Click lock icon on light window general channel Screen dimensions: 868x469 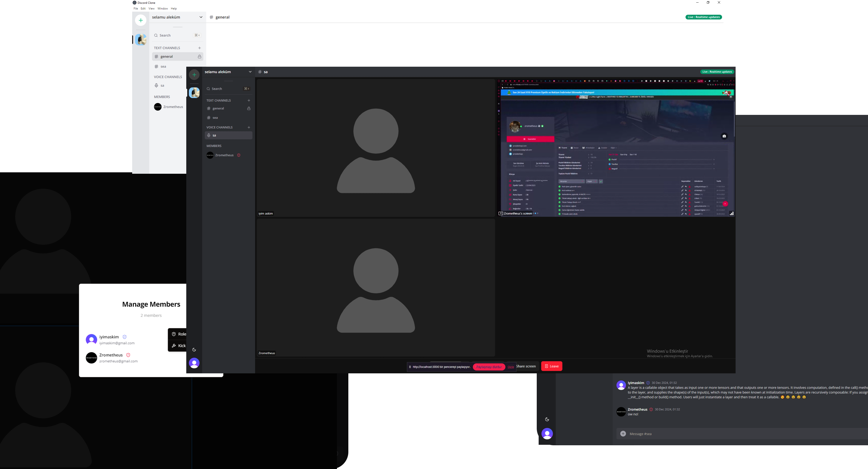200,56
